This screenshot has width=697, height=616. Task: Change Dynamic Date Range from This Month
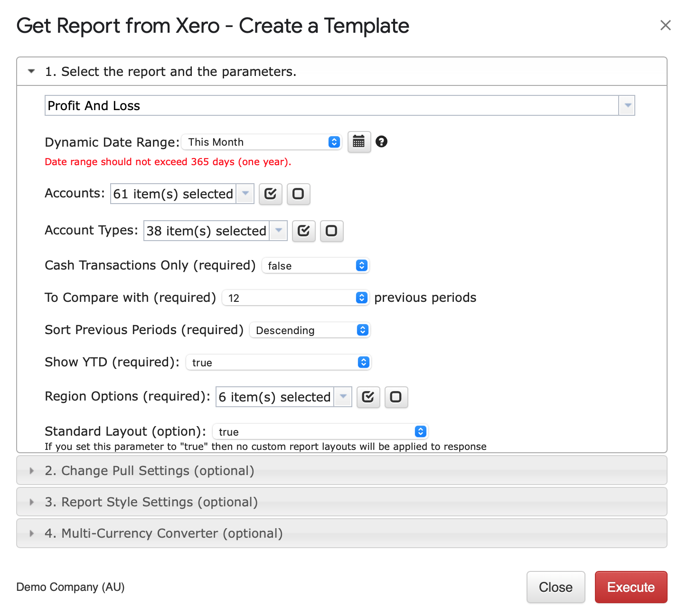[x=262, y=142]
